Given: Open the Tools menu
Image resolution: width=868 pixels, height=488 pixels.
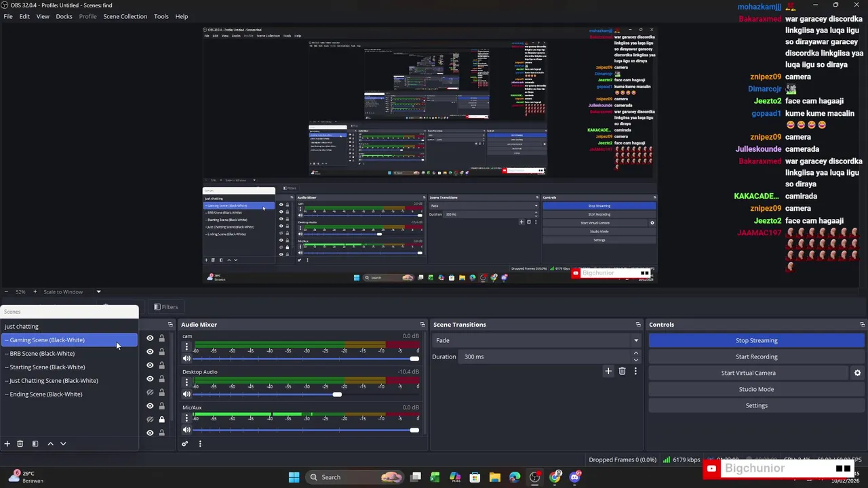Looking at the screenshot, I should tap(161, 16).
